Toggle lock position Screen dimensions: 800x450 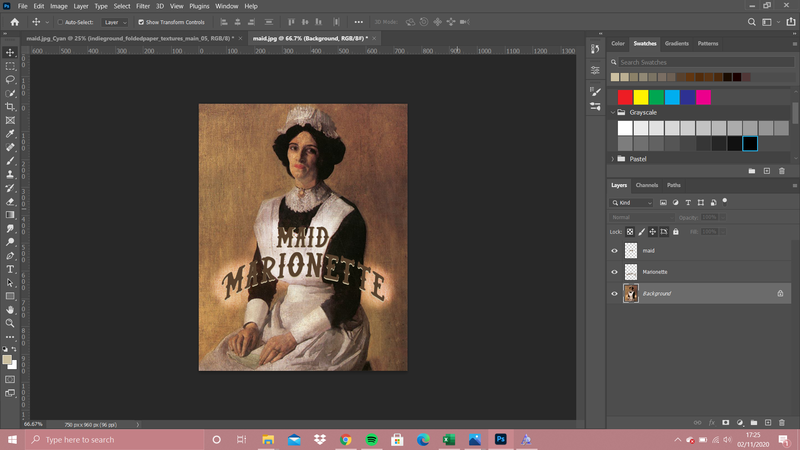click(x=653, y=232)
